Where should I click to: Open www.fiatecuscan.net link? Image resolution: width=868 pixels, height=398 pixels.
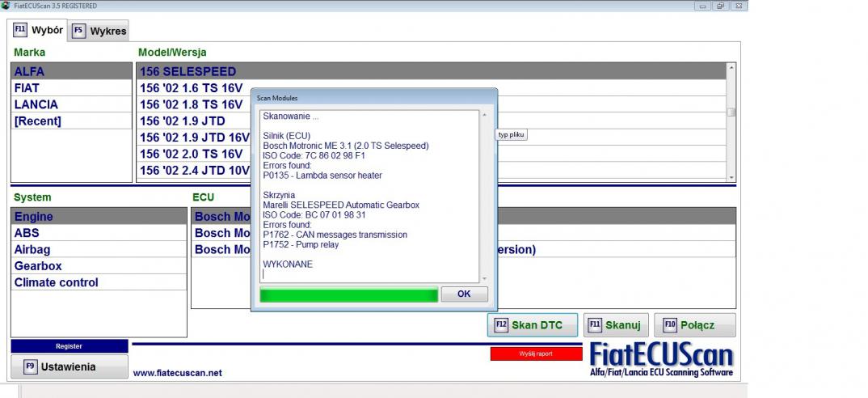(177, 373)
